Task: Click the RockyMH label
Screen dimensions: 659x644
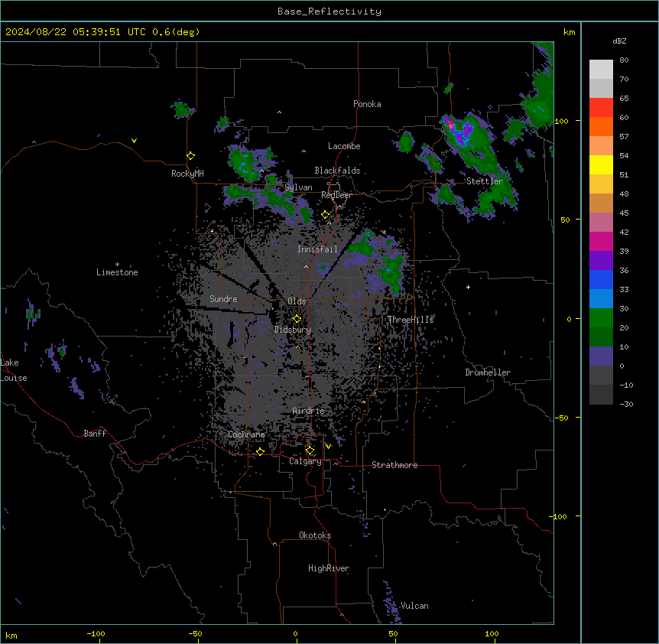Action: tap(187, 174)
